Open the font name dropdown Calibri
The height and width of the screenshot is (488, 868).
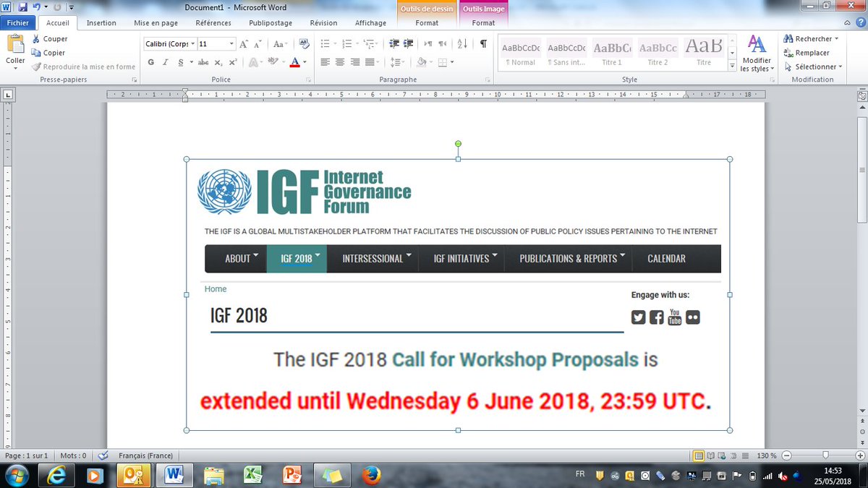point(193,43)
